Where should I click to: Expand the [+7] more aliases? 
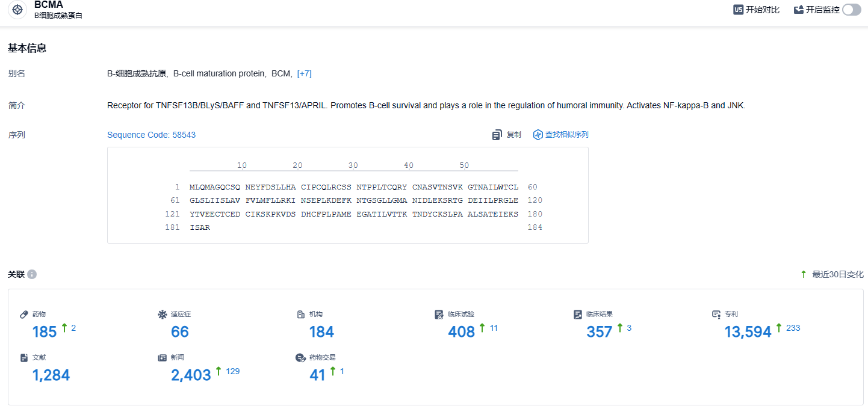click(x=304, y=73)
